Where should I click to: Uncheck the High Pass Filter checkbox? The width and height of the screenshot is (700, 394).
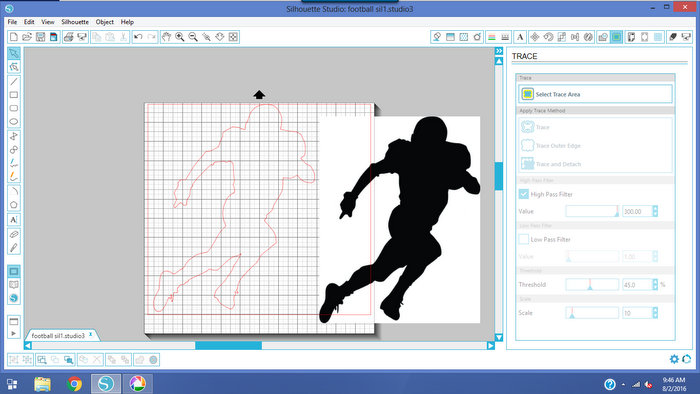pos(524,194)
